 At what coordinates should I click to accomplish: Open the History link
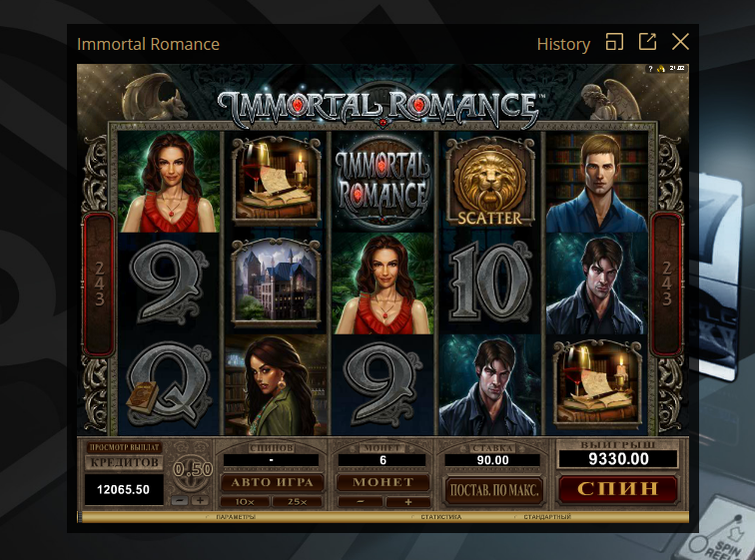coord(563,44)
